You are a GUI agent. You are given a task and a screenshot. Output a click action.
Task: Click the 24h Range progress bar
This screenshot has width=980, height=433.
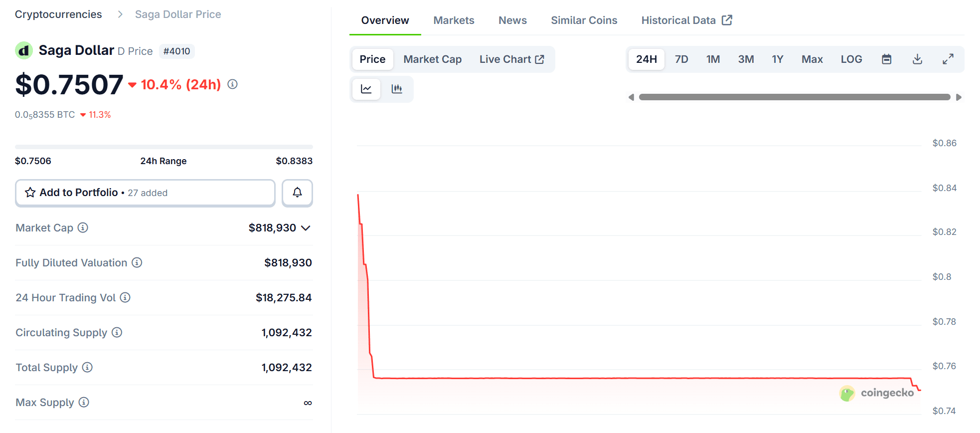(164, 147)
